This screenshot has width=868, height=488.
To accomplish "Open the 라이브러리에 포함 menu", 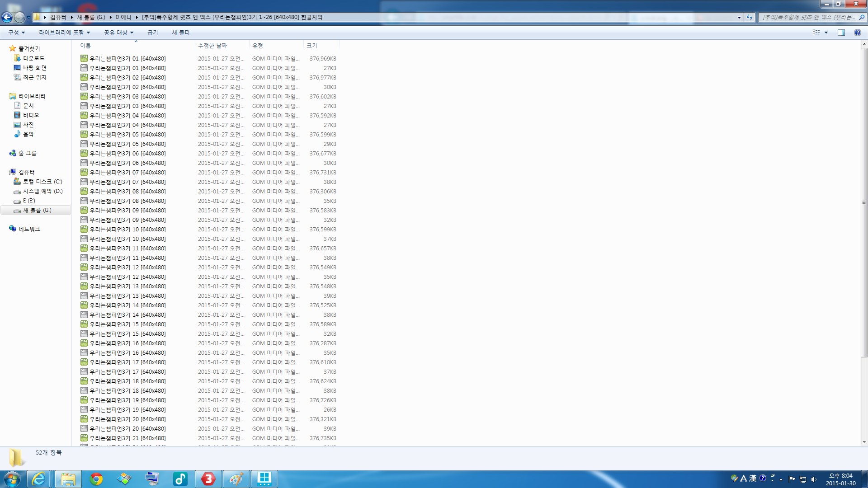I will (65, 33).
